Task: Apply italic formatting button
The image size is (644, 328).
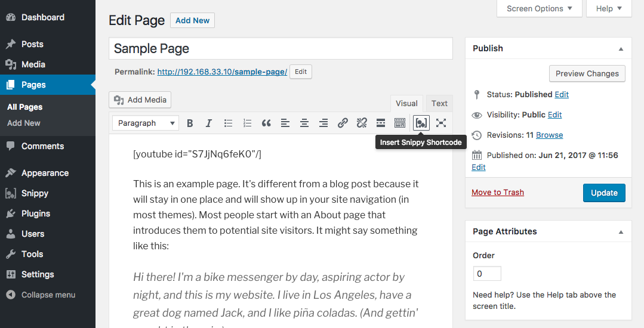Action: click(209, 123)
